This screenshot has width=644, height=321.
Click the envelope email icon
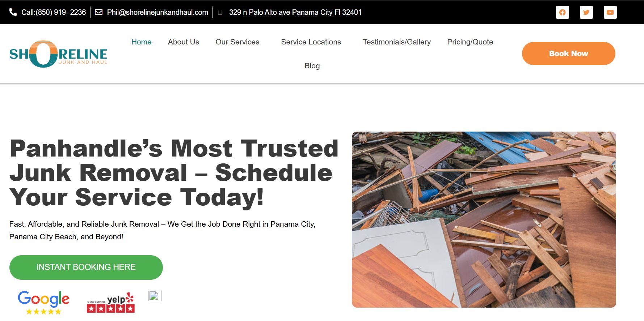(x=98, y=12)
